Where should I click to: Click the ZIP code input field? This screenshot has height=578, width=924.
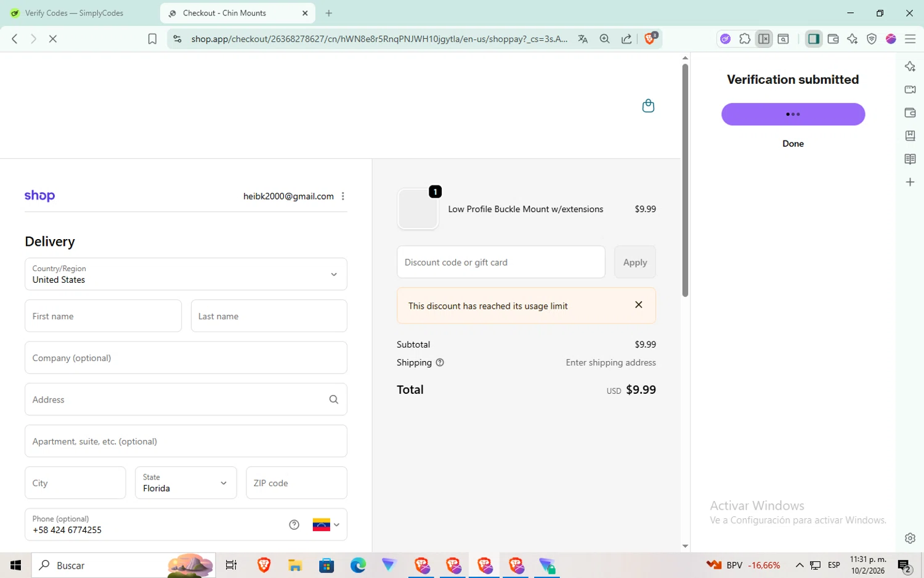point(296,482)
